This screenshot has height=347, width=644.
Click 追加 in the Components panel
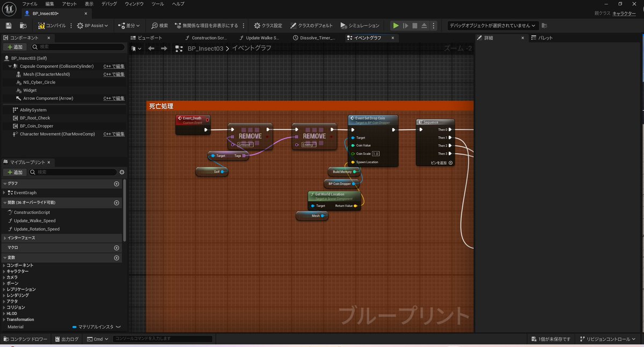pos(14,47)
